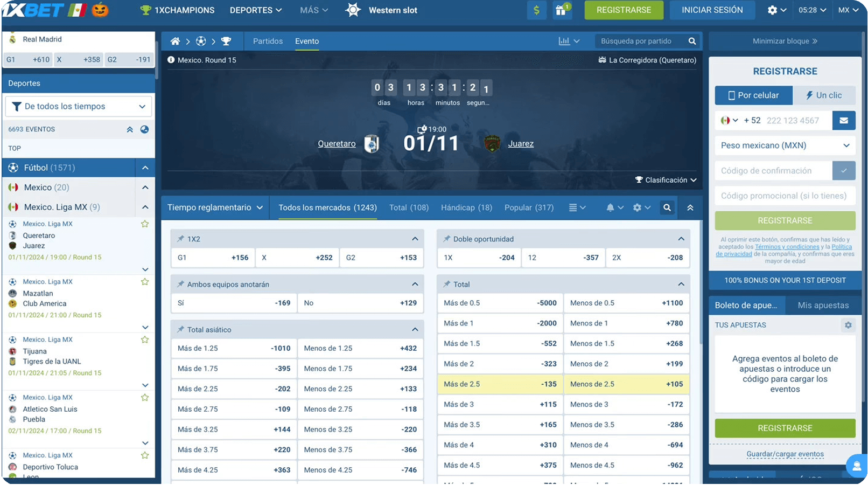Select Popular (317) markets tab

point(529,207)
